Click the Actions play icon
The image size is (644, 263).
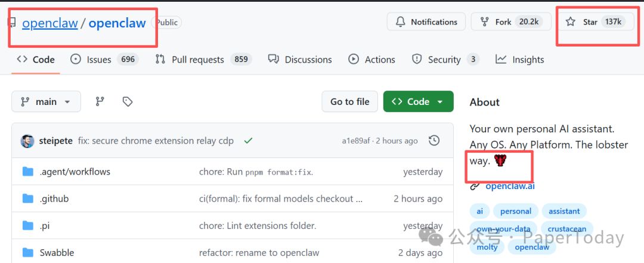353,59
